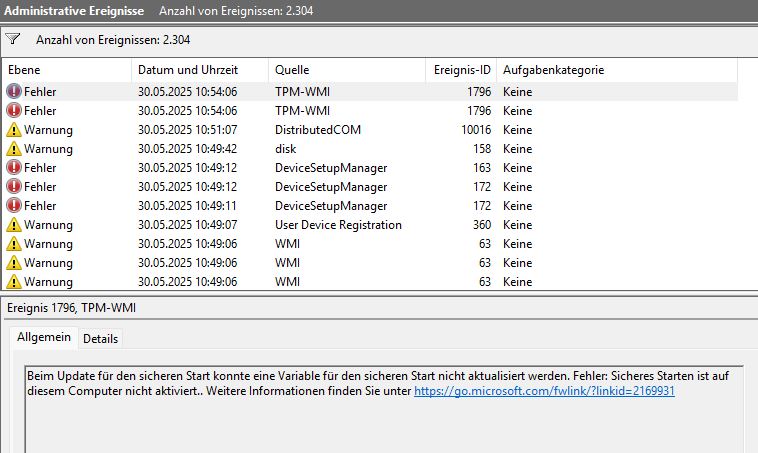Viewport: 758px width, 453px height.
Task: Click timestamp 30.05.2025 10:49:42
Action: click(188, 148)
